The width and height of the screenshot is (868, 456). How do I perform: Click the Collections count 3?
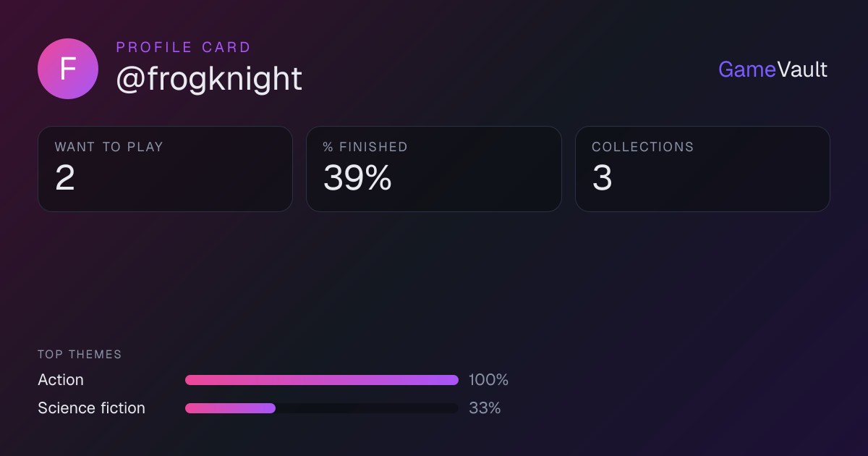[602, 178]
